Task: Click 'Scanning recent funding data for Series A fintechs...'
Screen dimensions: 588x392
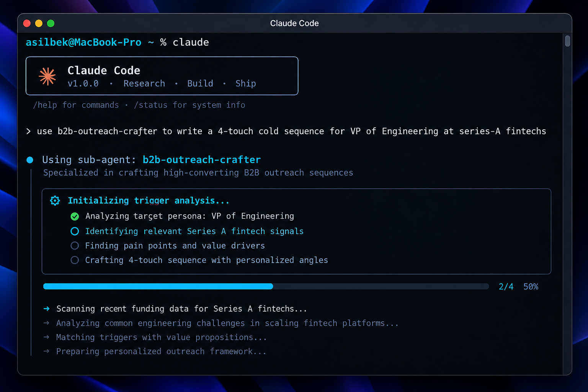Action: pos(182,309)
